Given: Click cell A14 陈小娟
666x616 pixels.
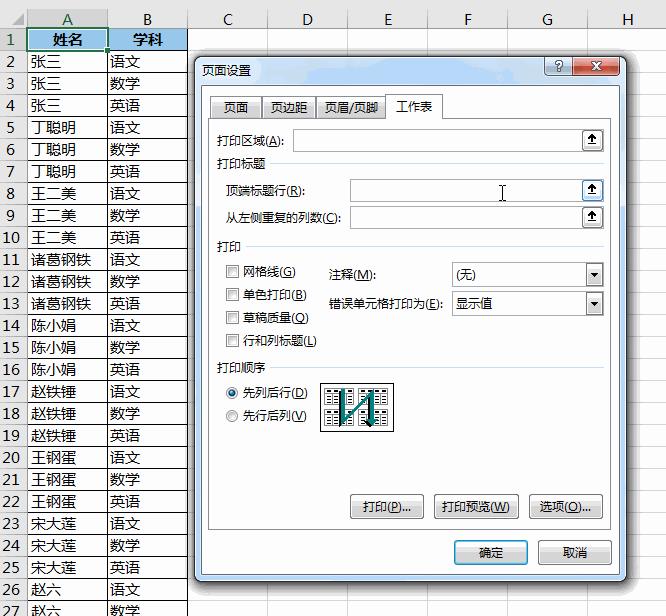Looking at the screenshot, I should point(67,325).
